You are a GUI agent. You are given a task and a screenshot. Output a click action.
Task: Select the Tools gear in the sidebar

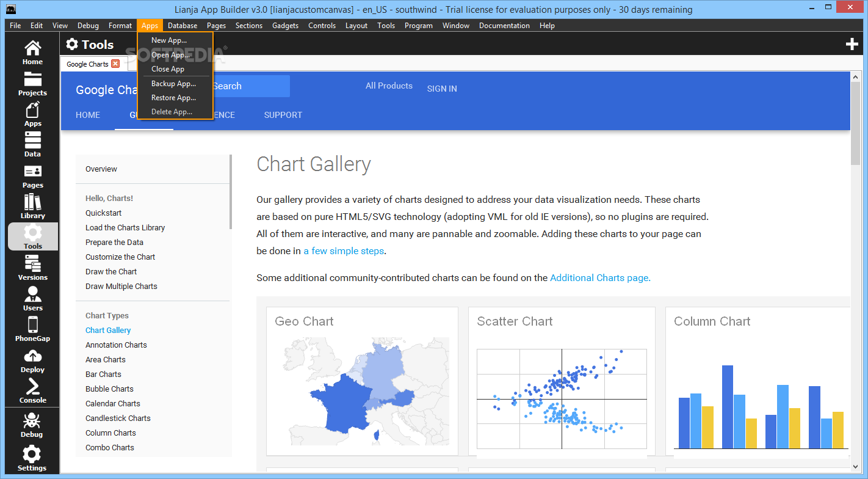pyautogui.click(x=33, y=236)
